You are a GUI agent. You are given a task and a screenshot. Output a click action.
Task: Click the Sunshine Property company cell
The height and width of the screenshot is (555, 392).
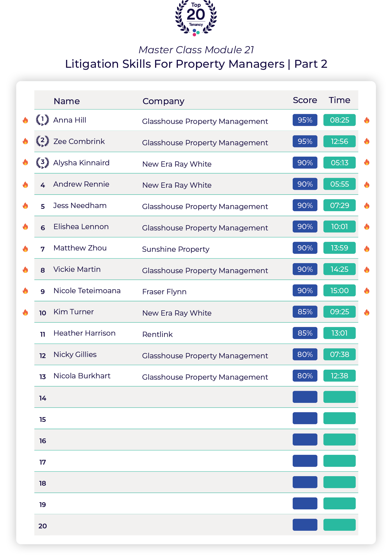pos(176,250)
